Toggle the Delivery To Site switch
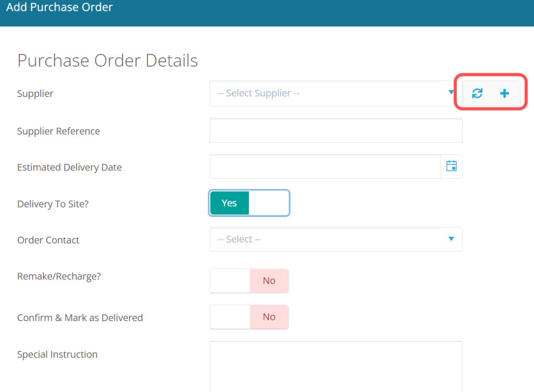This screenshot has width=534, height=392. tap(249, 203)
